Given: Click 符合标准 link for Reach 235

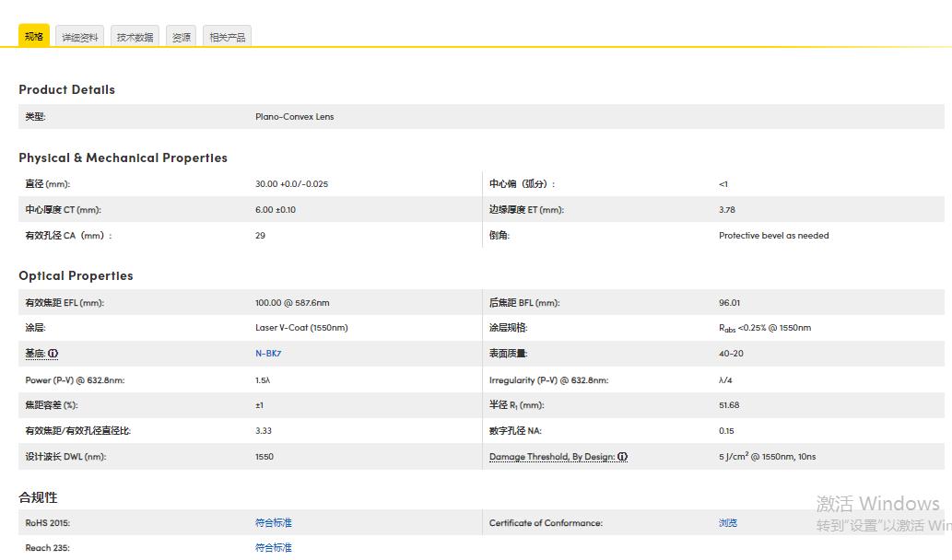Looking at the screenshot, I should (x=273, y=548).
